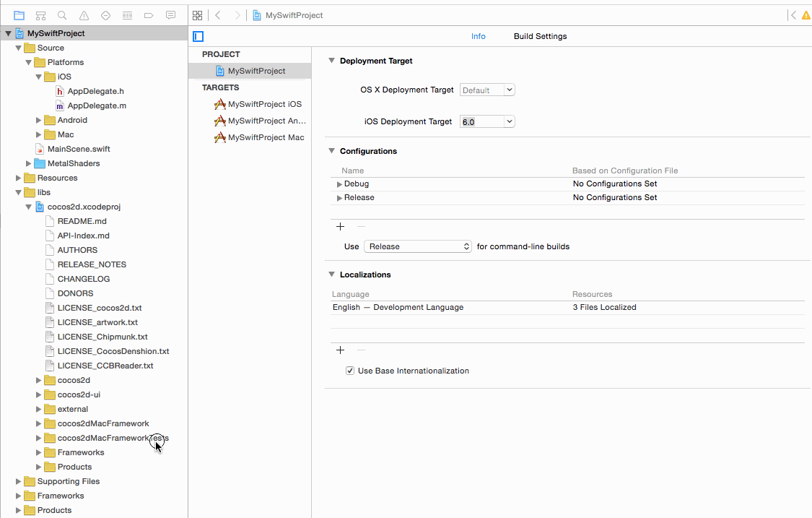This screenshot has height=518, width=812.
Task: Click the MainScene.swift file icon
Action: click(40, 150)
